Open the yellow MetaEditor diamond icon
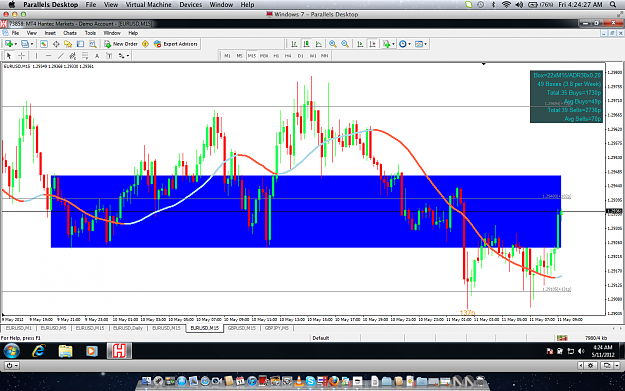Viewport: 625px width, 391px height. click(145, 44)
